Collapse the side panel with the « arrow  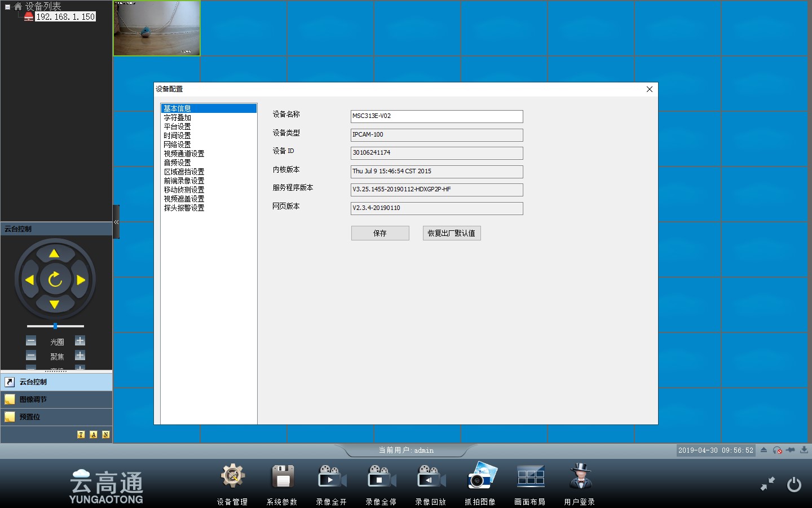pyautogui.click(x=116, y=222)
